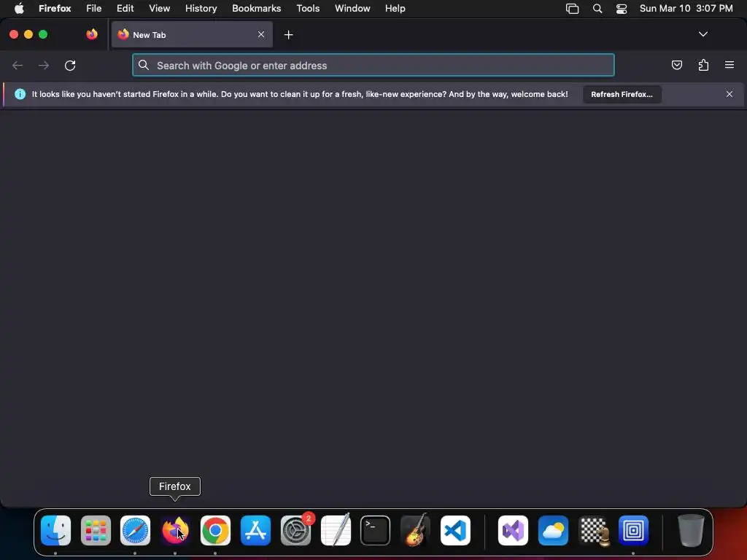Open the Window menu
Viewport: 747px width, 560px height.
(352, 8)
